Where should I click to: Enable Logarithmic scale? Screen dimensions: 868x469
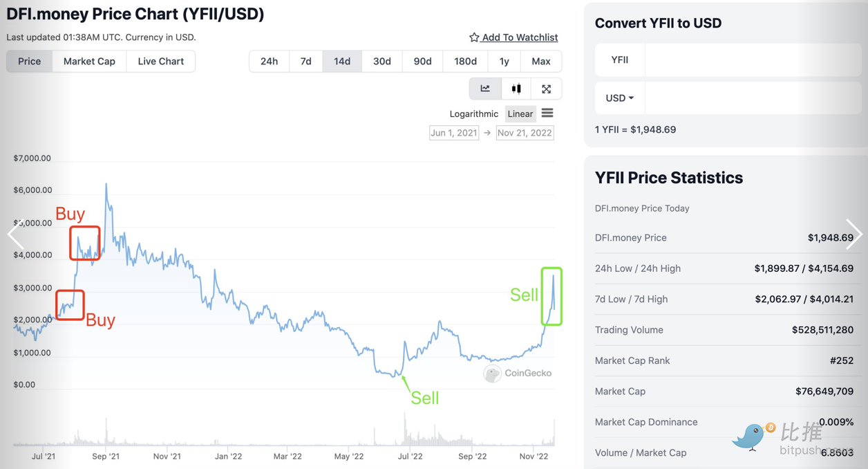[473, 114]
